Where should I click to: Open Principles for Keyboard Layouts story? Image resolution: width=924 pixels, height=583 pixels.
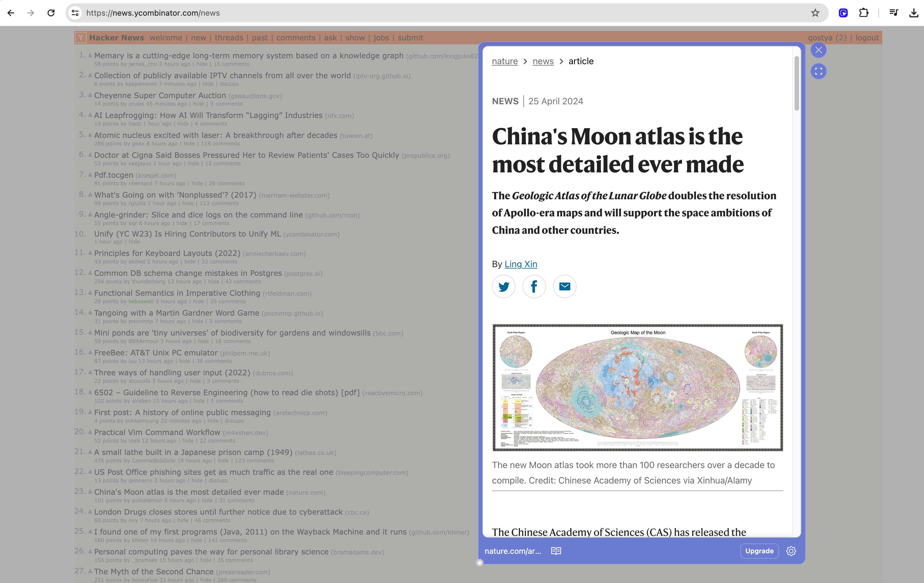pos(167,253)
